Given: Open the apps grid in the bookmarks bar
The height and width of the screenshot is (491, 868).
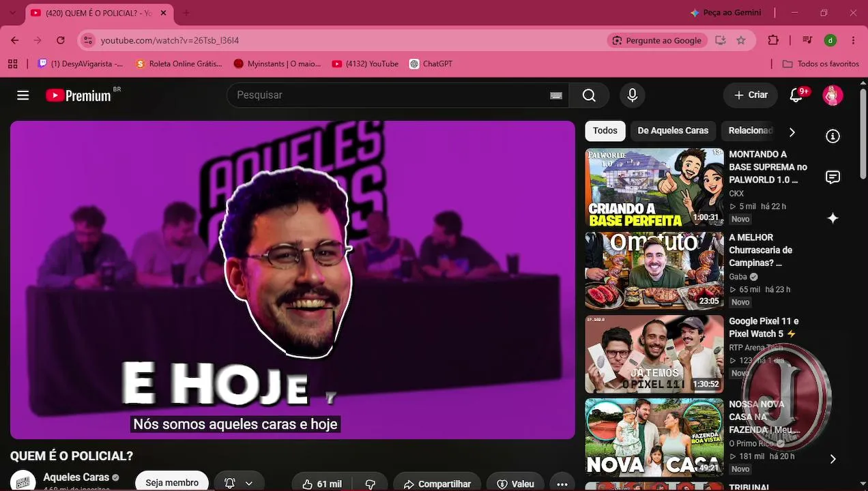Looking at the screenshot, I should [x=12, y=64].
